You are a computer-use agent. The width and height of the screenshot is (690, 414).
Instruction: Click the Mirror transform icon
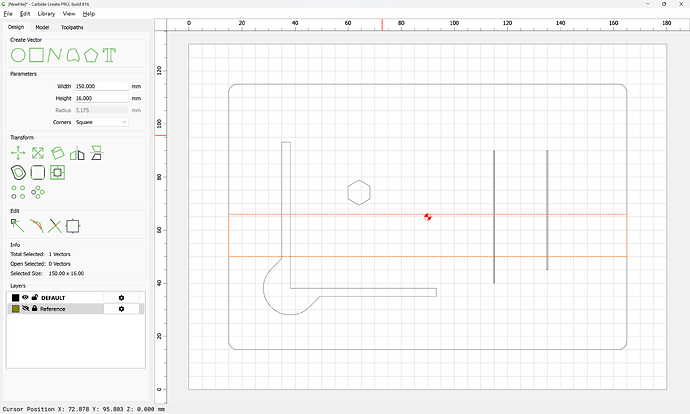77,153
